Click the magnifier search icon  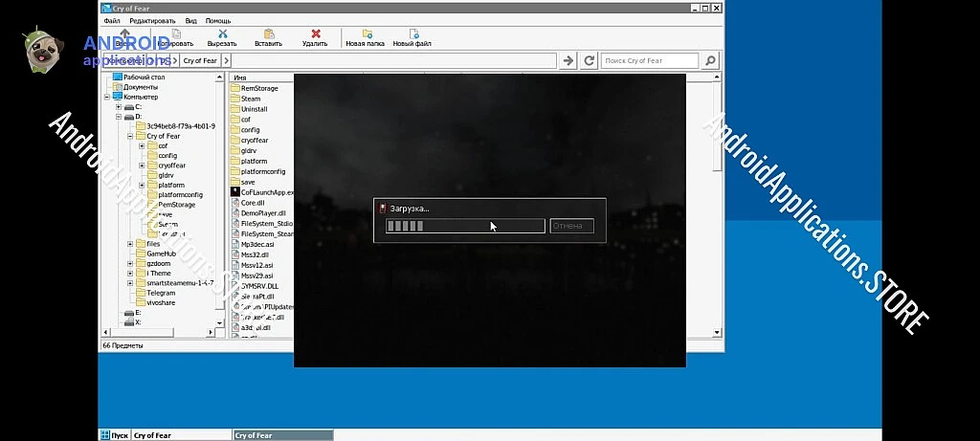click(709, 60)
